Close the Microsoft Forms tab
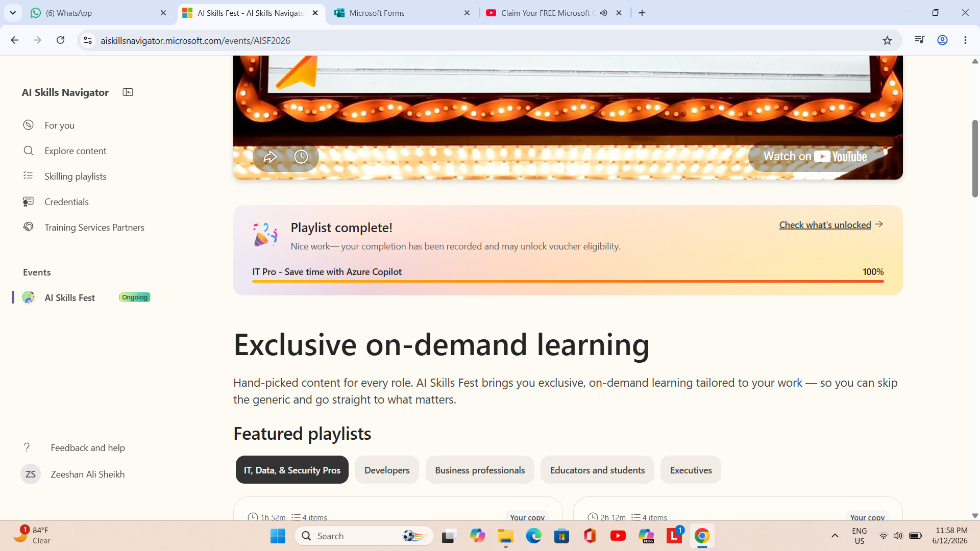This screenshot has width=980, height=551. coord(467,13)
